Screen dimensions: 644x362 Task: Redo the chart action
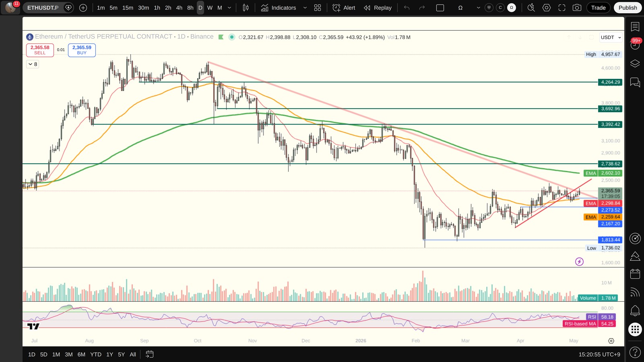(422, 8)
